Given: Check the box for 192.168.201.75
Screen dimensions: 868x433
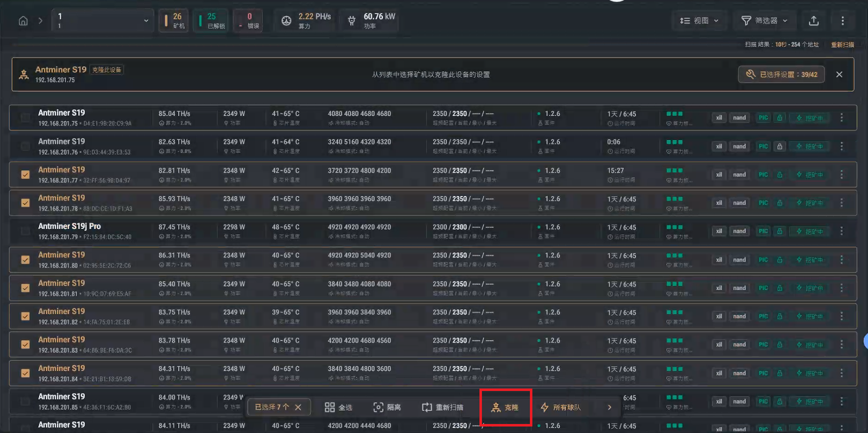Looking at the screenshot, I should click(25, 118).
